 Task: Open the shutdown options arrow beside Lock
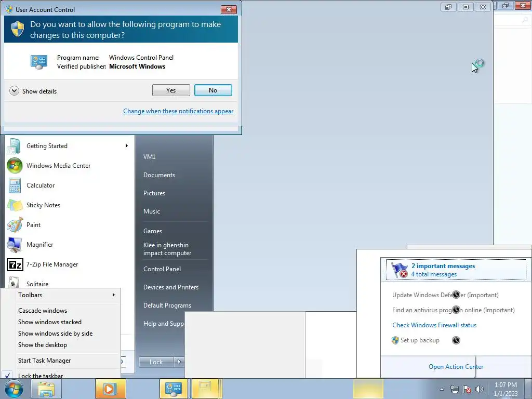pos(179,362)
